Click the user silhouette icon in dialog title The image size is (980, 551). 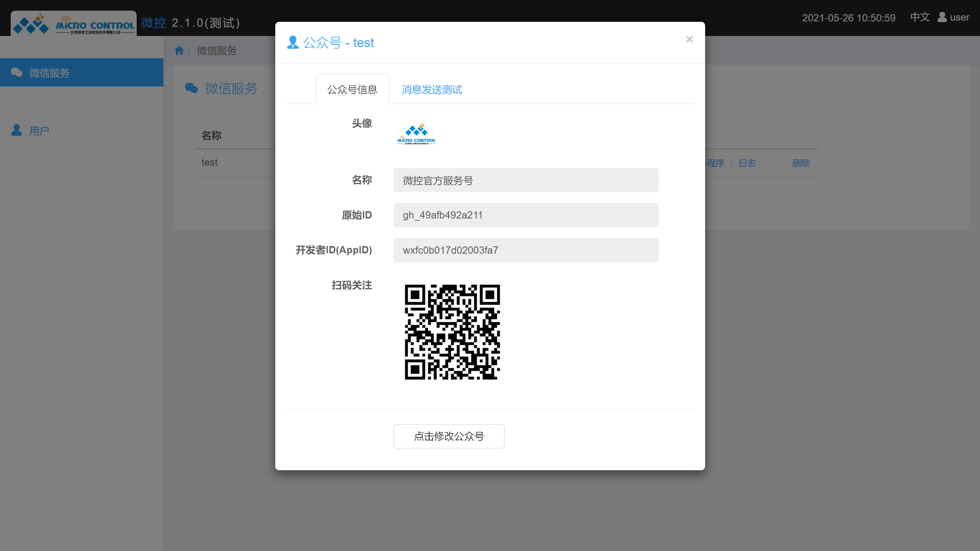[x=292, y=42]
